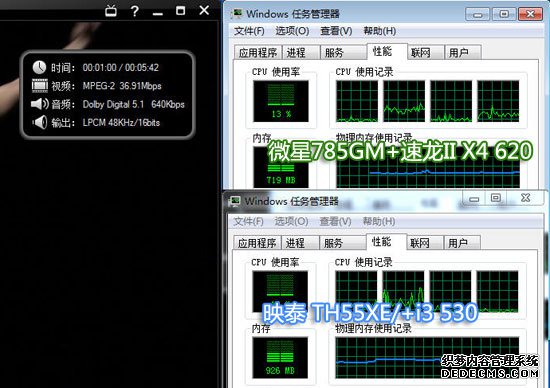The height and width of the screenshot is (388, 550).
Task: Click third CPU history graph, upper Task Manager
Action: click(x=451, y=101)
